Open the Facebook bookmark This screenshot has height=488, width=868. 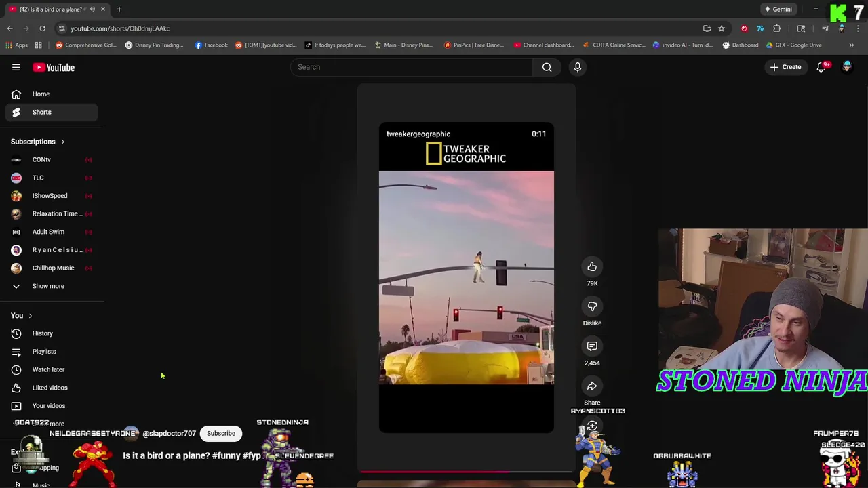[211, 45]
